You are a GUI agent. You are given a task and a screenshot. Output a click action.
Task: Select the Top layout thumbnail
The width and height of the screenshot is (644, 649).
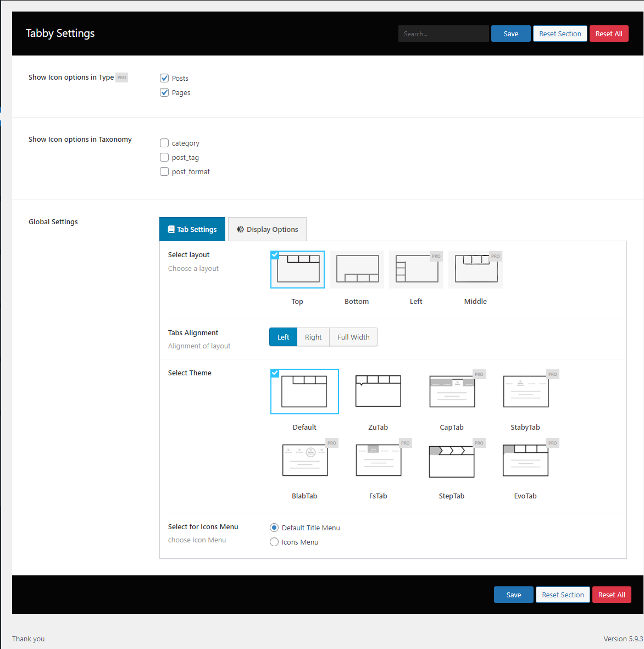(297, 269)
